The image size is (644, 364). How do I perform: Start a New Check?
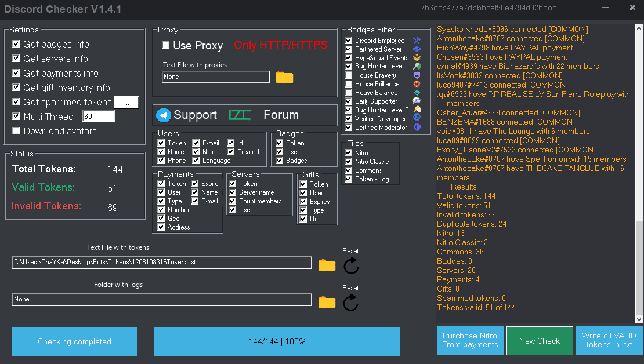[x=540, y=341]
